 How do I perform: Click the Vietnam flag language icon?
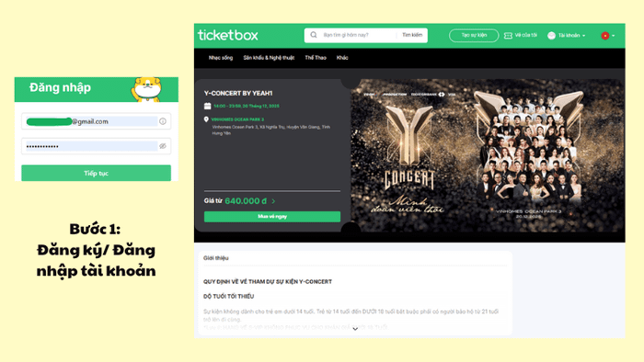[605, 36]
